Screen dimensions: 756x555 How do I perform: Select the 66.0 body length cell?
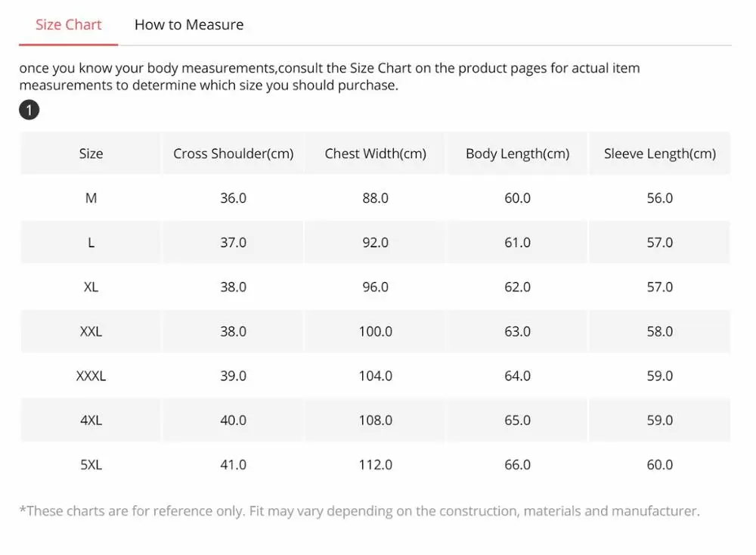tap(517, 465)
